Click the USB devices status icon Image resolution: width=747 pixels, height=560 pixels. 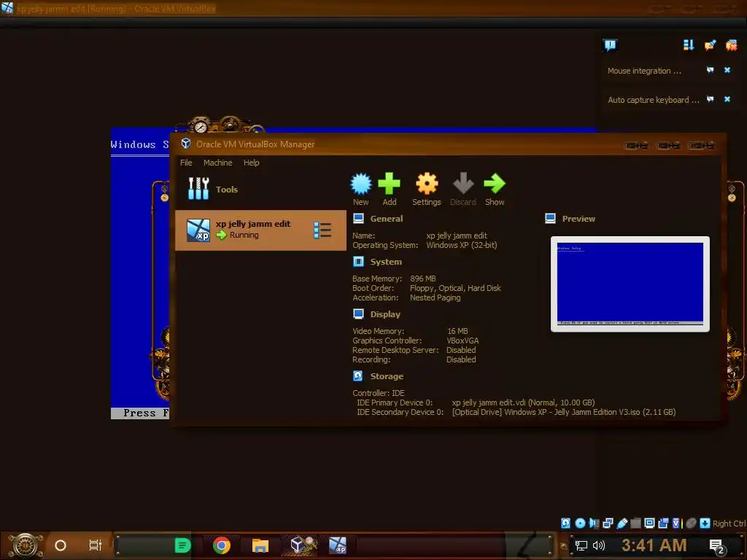[x=622, y=523]
